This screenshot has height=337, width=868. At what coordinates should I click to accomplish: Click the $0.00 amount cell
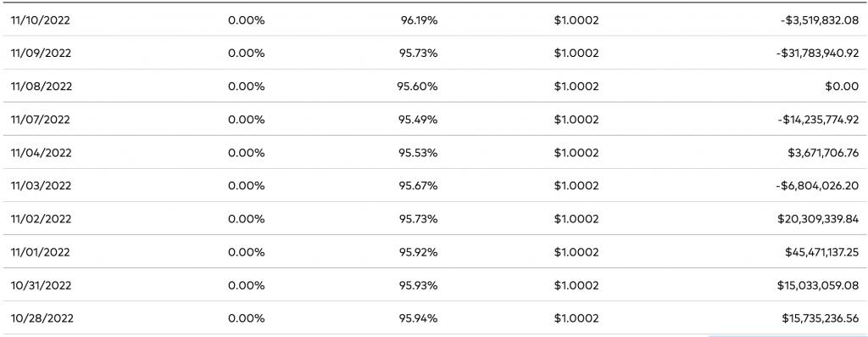click(x=842, y=87)
